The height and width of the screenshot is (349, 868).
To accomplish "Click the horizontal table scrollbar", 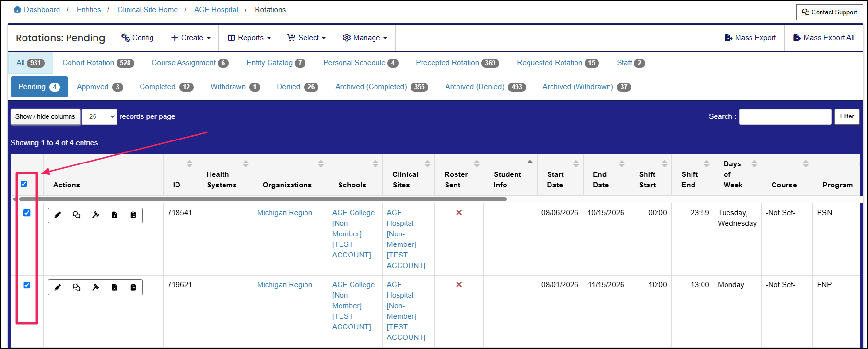I will [x=263, y=199].
